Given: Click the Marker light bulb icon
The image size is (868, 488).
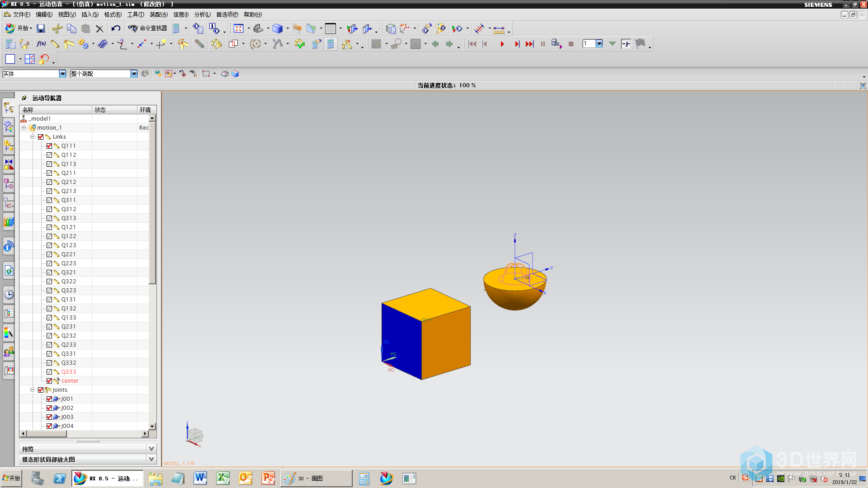Looking at the screenshot, I should click(161, 44).
